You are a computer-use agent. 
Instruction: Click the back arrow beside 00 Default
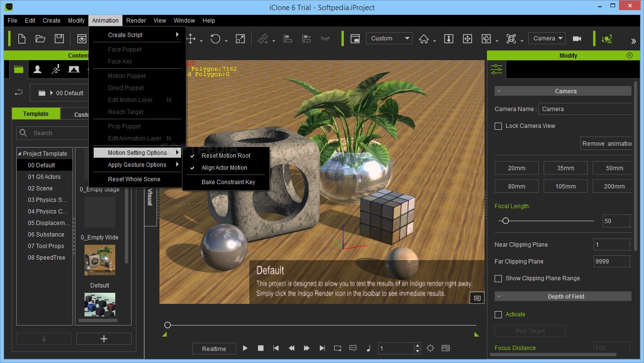[x=19, y=93]
